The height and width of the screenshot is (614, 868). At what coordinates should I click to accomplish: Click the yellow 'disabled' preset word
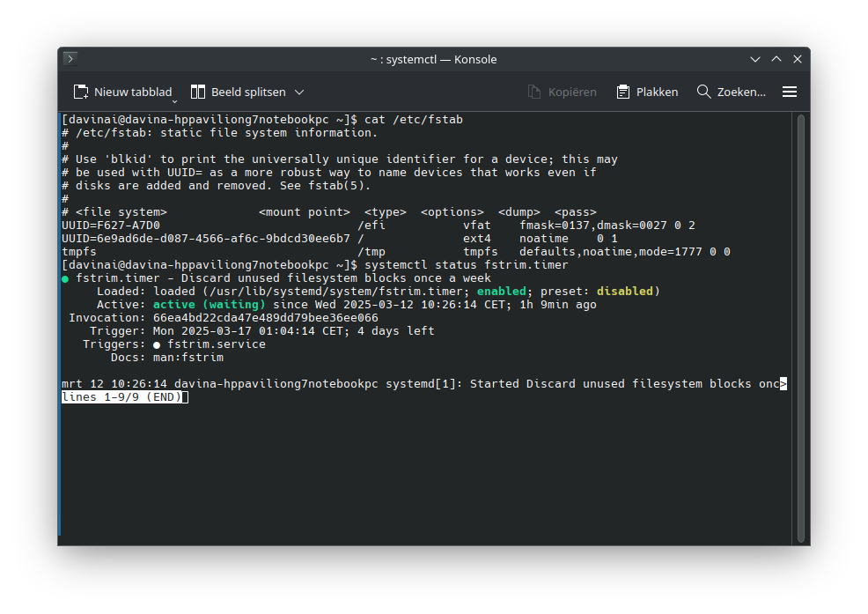(x=625, y=292)
